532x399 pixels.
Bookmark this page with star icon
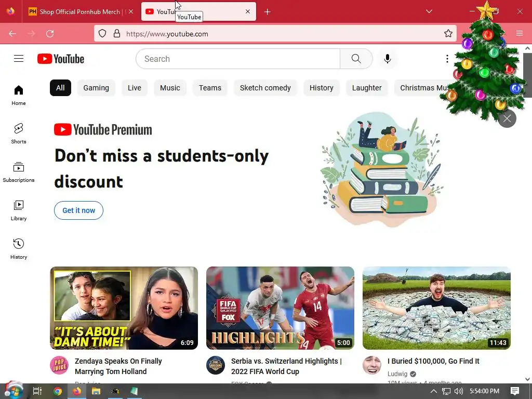pyautogui.click(x=448, y=33)
